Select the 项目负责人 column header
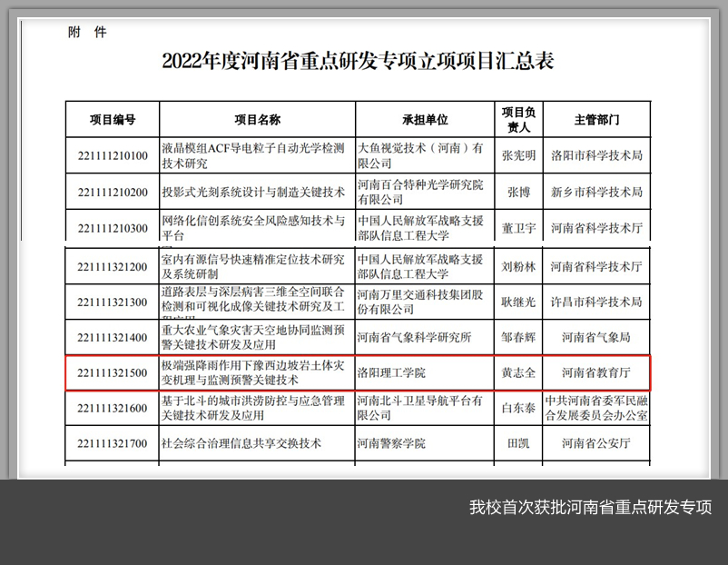 (518, 119)
